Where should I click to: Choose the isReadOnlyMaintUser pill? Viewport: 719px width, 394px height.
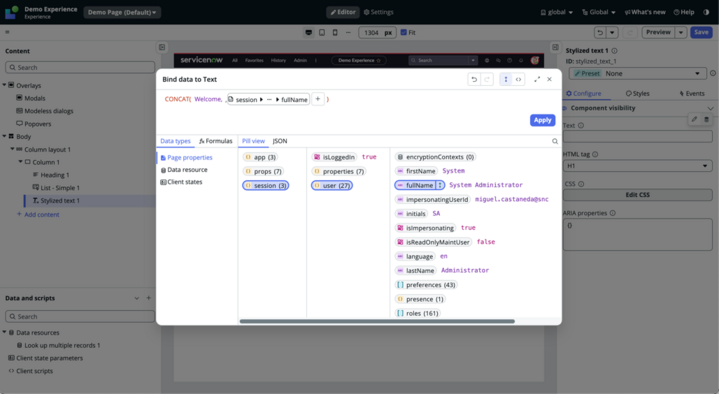[x=433, y=242]
